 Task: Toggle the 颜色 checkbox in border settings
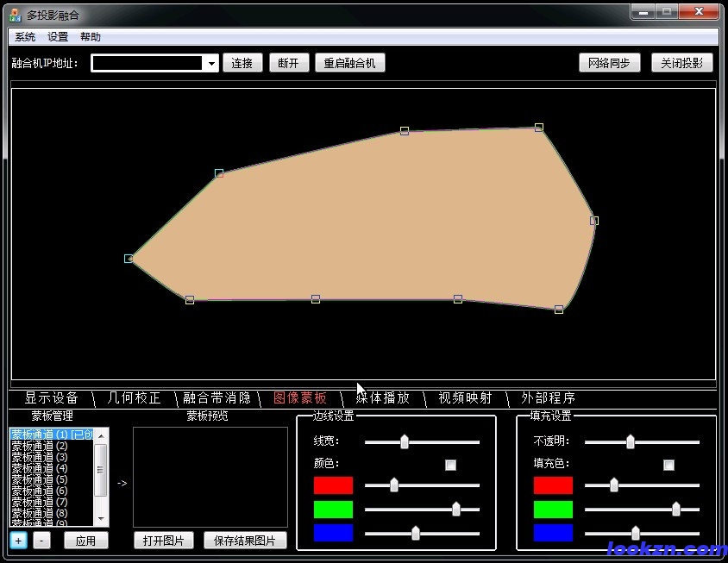(x=450, y=465)
